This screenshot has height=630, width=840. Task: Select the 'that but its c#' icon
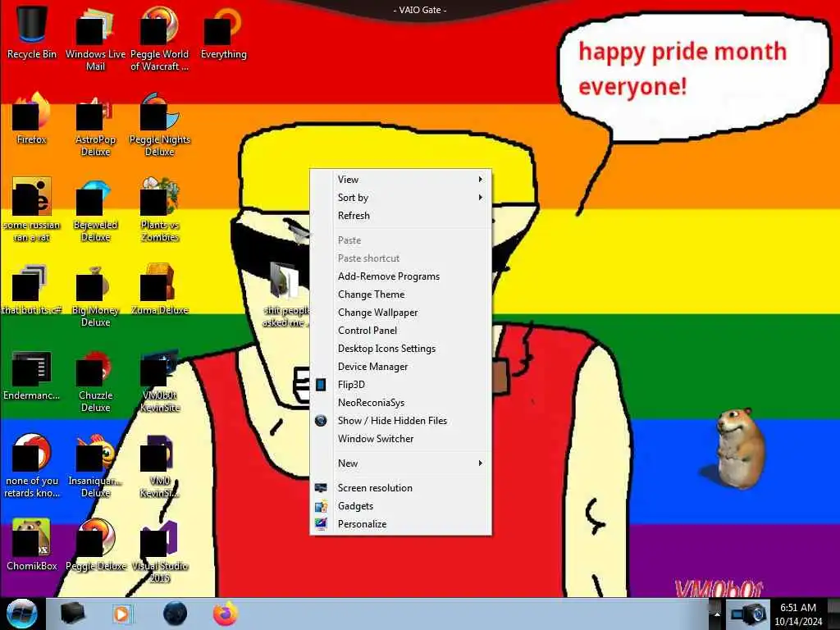[x=32, y=290]
